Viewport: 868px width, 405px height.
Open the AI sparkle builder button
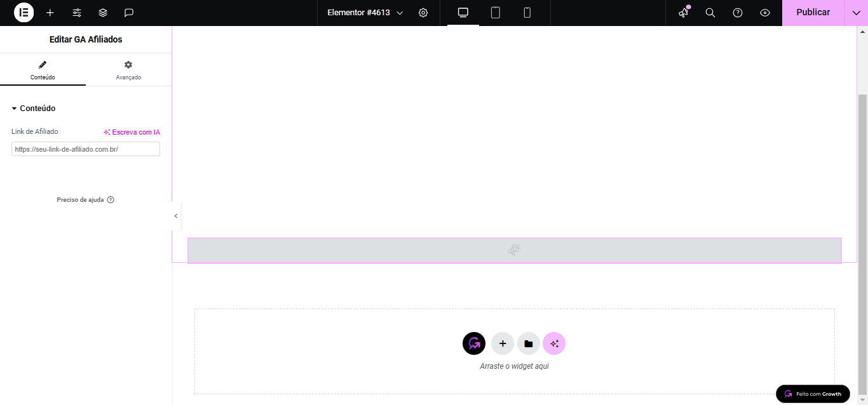(554, 343)
